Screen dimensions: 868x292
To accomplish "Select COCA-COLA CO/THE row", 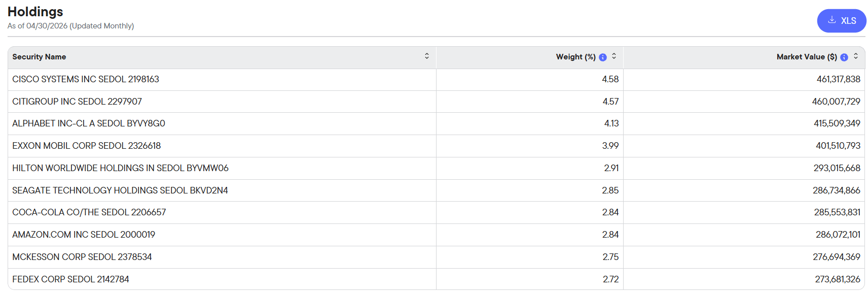I will [436, 213].
